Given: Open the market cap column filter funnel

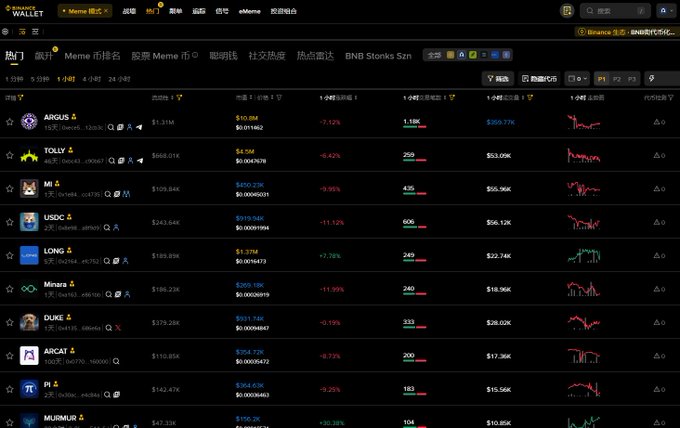Looking at the screenshot, I should (279, 98).
